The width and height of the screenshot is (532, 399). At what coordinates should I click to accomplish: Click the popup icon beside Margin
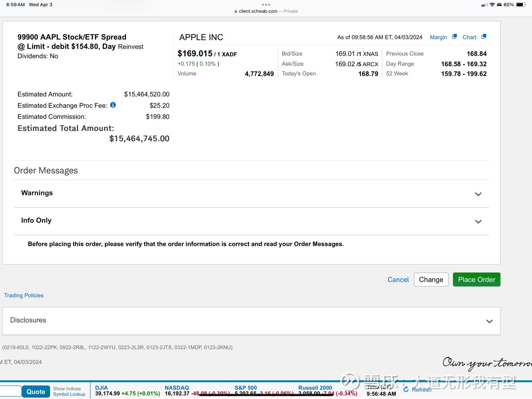[x=454, y=36]
